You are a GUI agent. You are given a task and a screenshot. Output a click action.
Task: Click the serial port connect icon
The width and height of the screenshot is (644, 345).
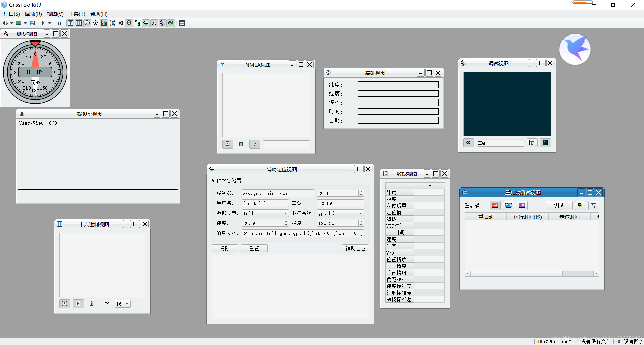5,23
